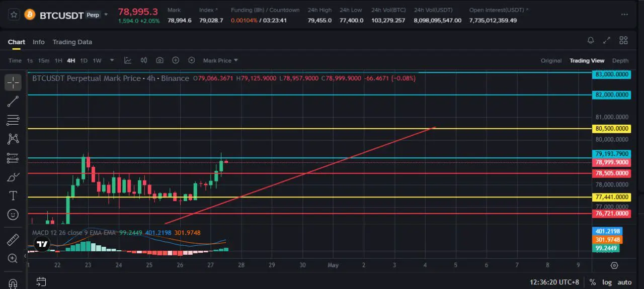This screenshot has height=289, width=644.
Task: Open the header options three-dot menu
Action: (624, 15)
